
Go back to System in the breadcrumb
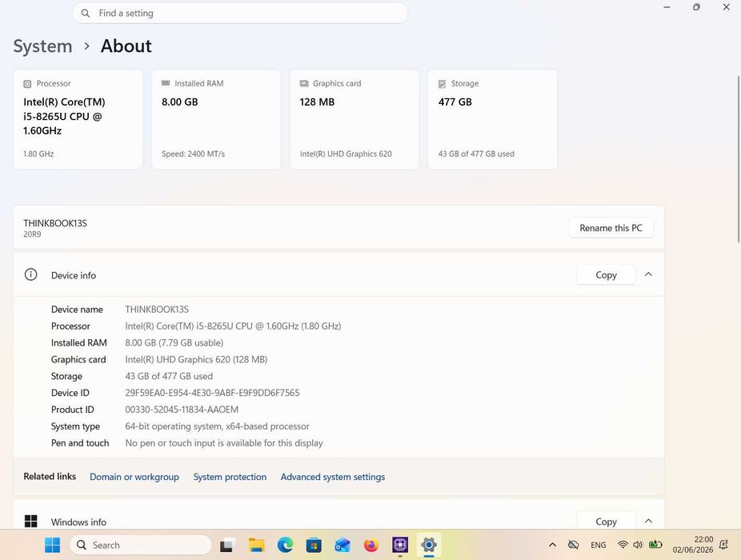[x=42, y=46]
